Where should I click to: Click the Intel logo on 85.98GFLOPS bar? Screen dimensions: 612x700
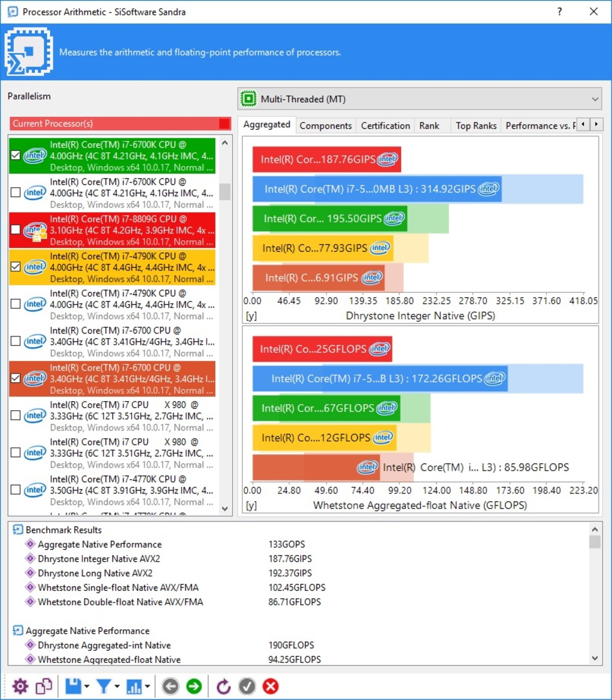(368, 468)
